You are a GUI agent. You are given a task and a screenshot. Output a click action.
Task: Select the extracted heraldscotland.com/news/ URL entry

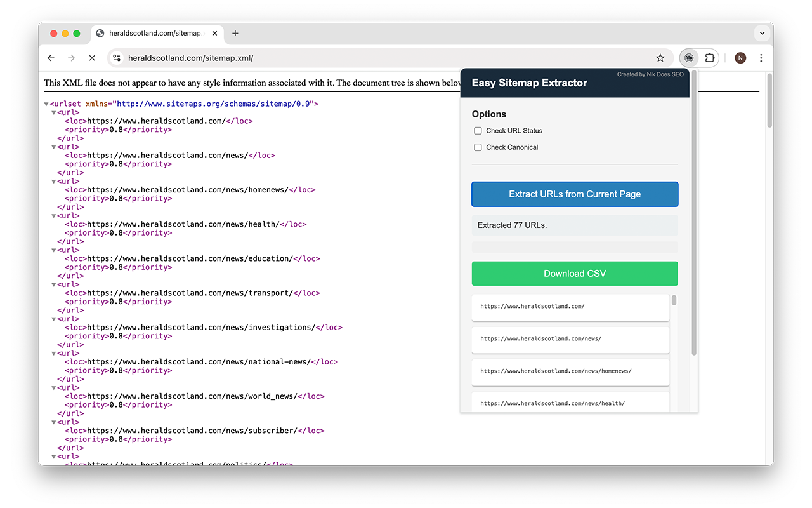pos(570,338)
